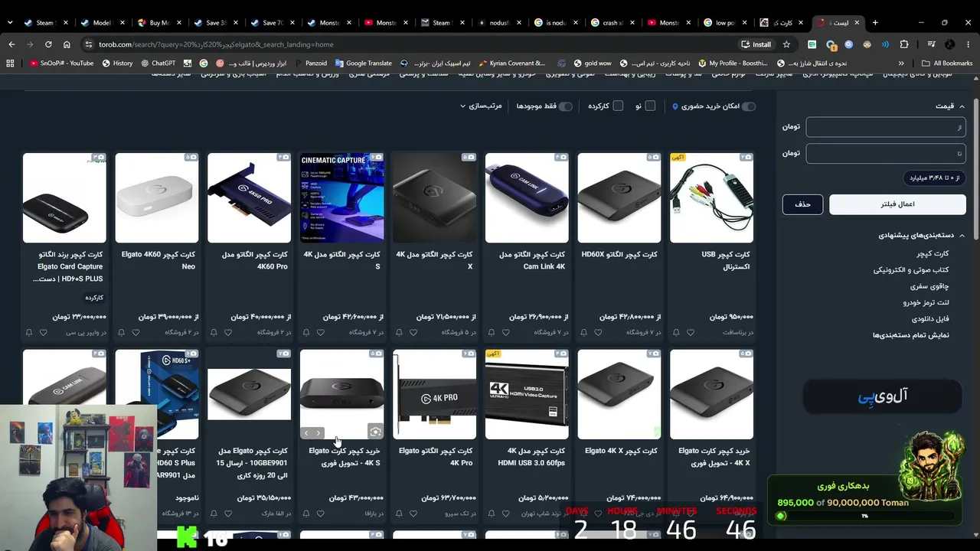The width and height of the screenshot is (980, 551).
Task: Check the new (نو) condition checkbox
Action: [650, 106]
